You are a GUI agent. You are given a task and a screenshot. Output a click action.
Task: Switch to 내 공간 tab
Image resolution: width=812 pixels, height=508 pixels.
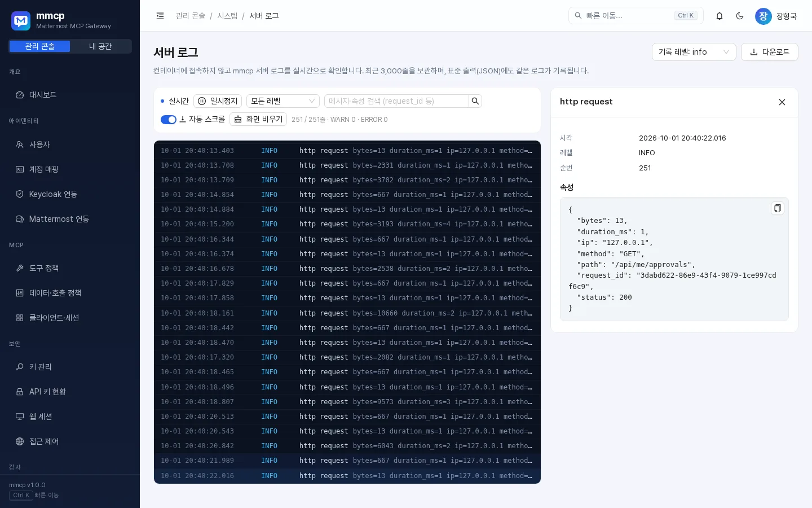pyautogui.click(x=100, y=46)
